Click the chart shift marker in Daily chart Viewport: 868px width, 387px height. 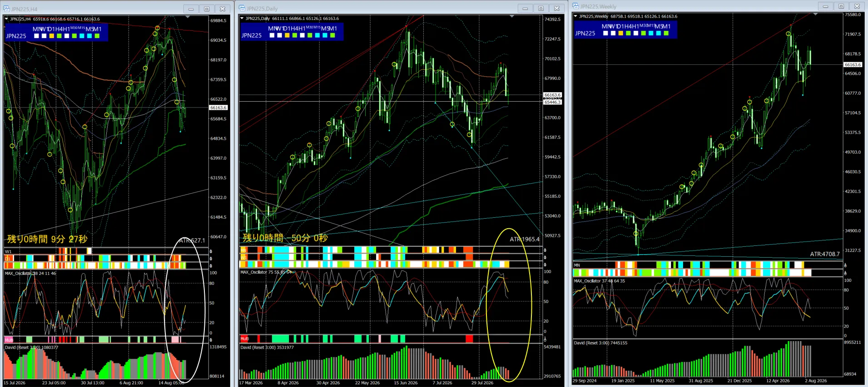(x=512, y=16)
